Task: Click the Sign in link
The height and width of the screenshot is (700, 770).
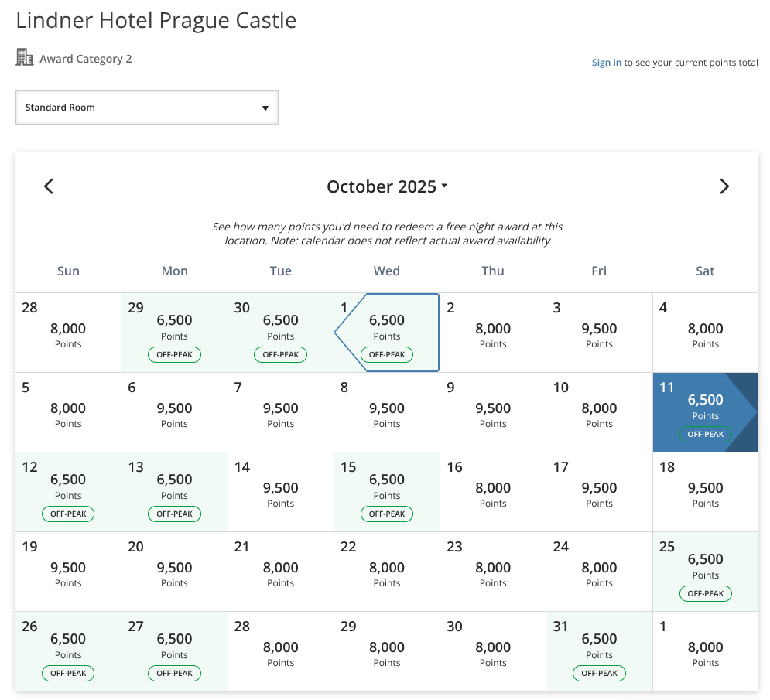Action: tap(606, 63)
